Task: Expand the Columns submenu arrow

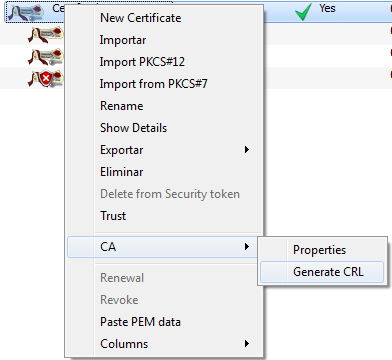Action: [247, 343]
